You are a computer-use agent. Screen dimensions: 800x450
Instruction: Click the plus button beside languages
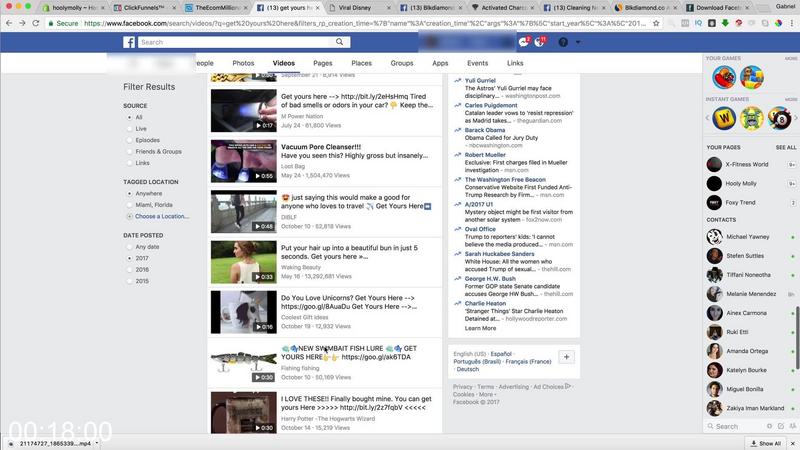566,357
